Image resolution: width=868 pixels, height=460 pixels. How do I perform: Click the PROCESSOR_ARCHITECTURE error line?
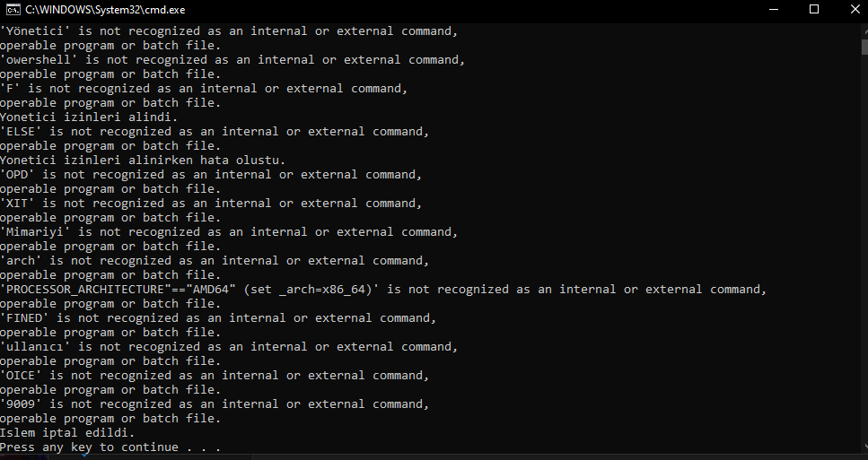click(x=383, y=290)
